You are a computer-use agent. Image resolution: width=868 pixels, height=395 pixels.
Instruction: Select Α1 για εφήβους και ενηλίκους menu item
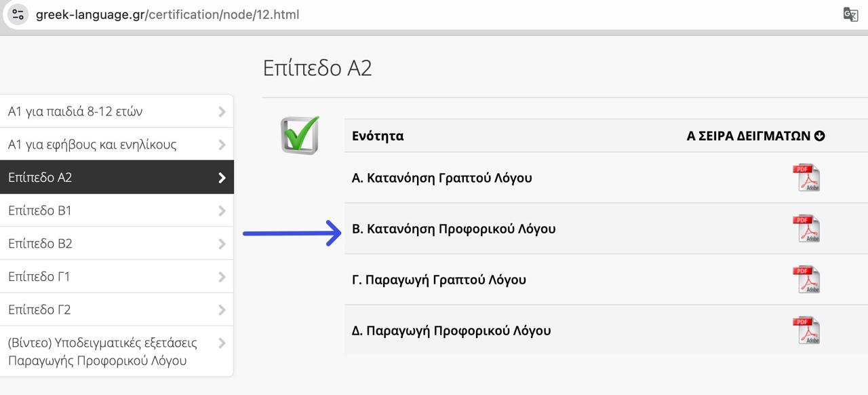coord(92,145)
